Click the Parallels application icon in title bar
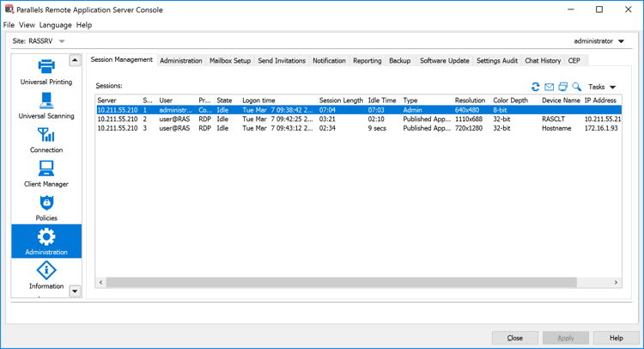644x349 pixels. coord(9,9)
